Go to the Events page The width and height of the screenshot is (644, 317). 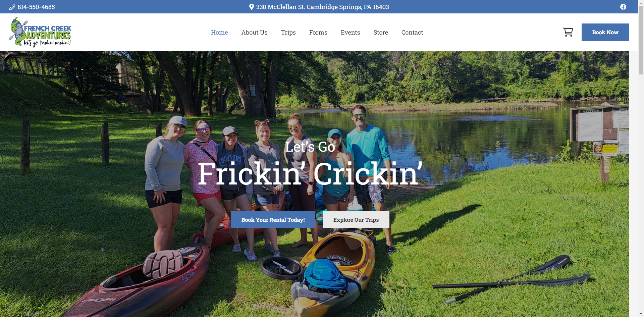coord(350,33)
